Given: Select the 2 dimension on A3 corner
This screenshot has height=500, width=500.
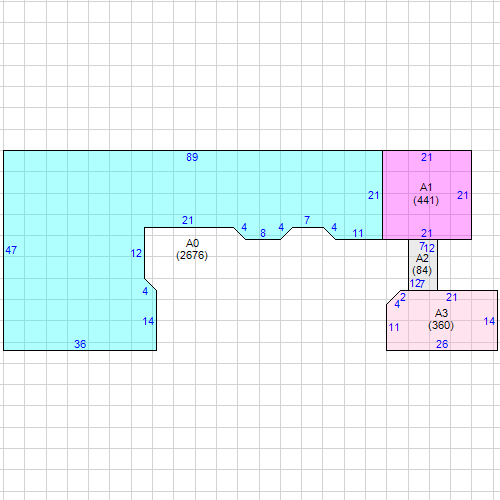Looking at the screenshot, I should click(403, 297).
